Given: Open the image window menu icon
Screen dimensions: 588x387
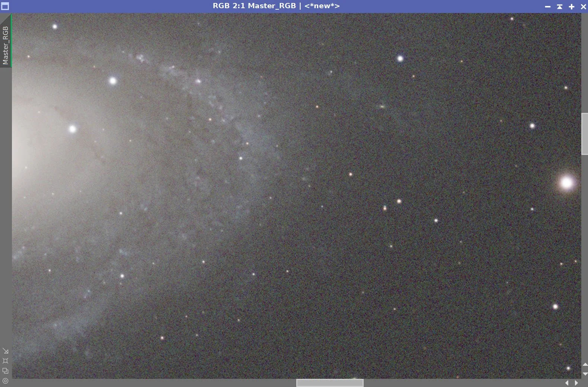Looking at the screenshot, I should (x=5, y=6).
